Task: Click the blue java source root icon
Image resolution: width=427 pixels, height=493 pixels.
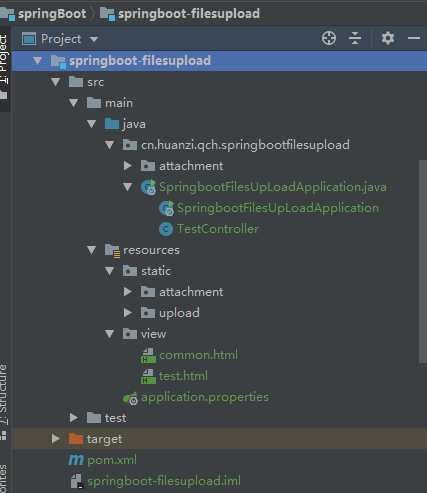Action: point(112,124)
